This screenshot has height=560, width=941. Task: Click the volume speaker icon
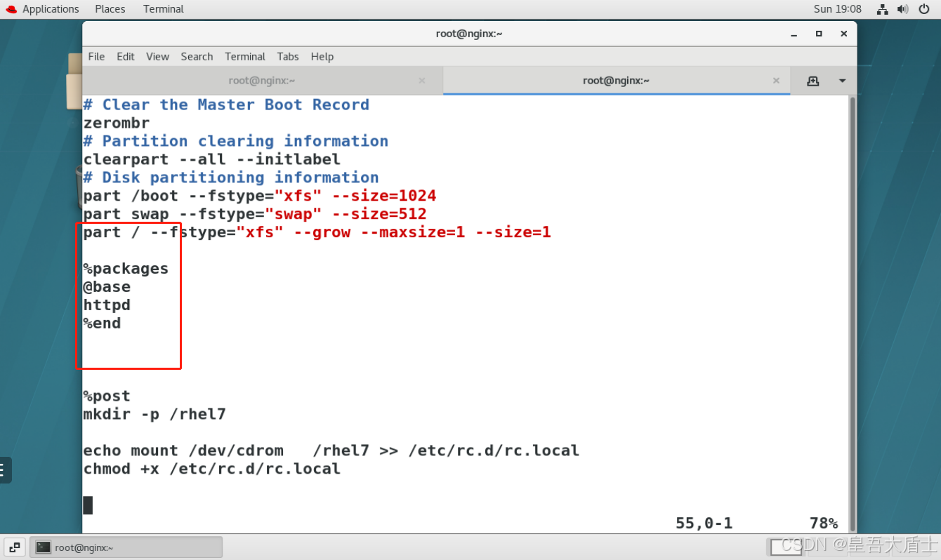[902, 9]
